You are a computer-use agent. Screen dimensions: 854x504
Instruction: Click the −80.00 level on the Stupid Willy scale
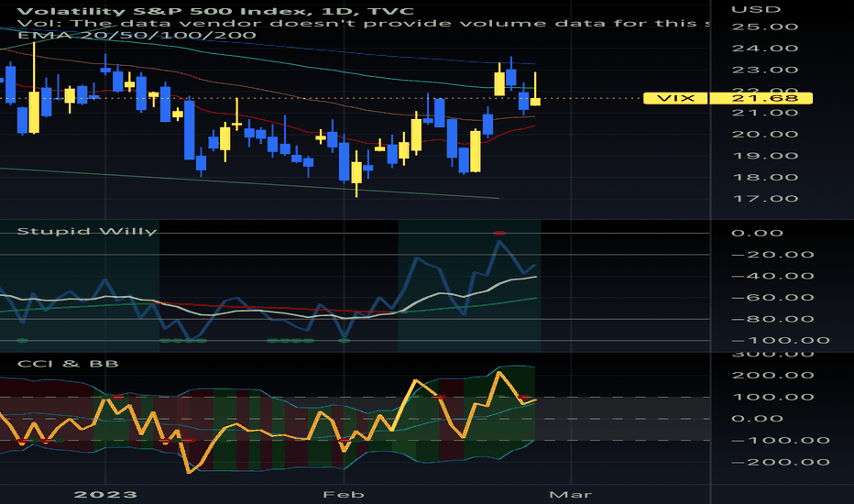point(772,319)
